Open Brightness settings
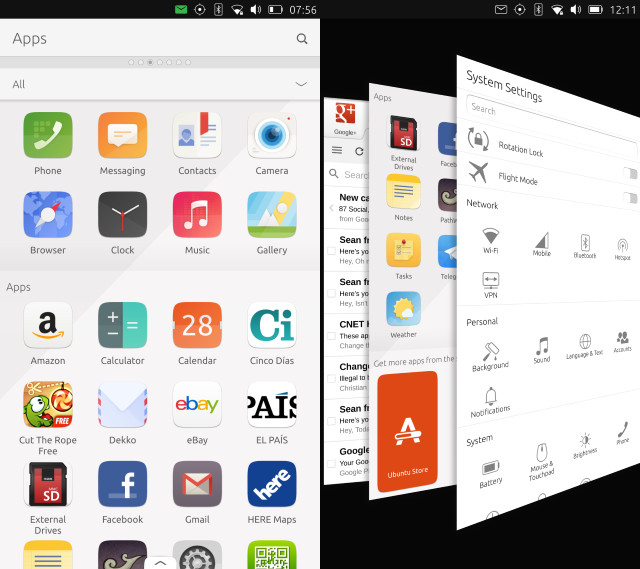The width and height of the screenshot is (640, 569). pos(585,445)
